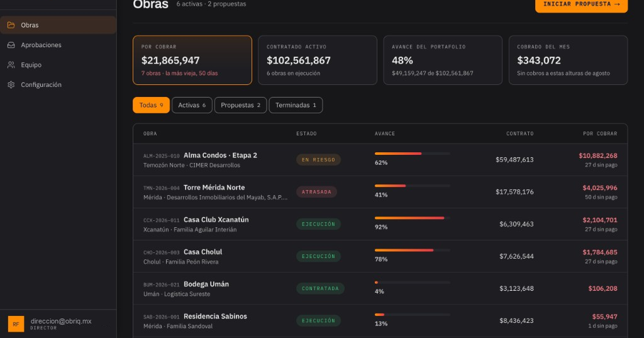Click the 50 d sin pago note
This screenshot has height=338, width=644.
(601, 198)
